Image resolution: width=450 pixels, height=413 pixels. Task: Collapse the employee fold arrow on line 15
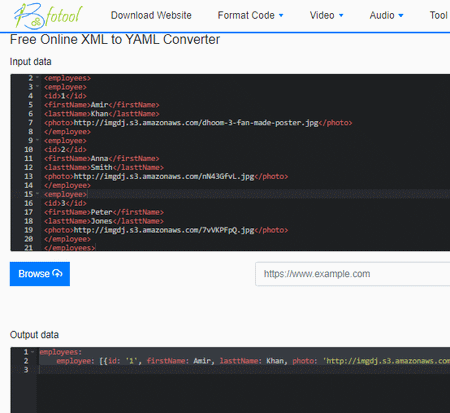[x=37, y=194]
